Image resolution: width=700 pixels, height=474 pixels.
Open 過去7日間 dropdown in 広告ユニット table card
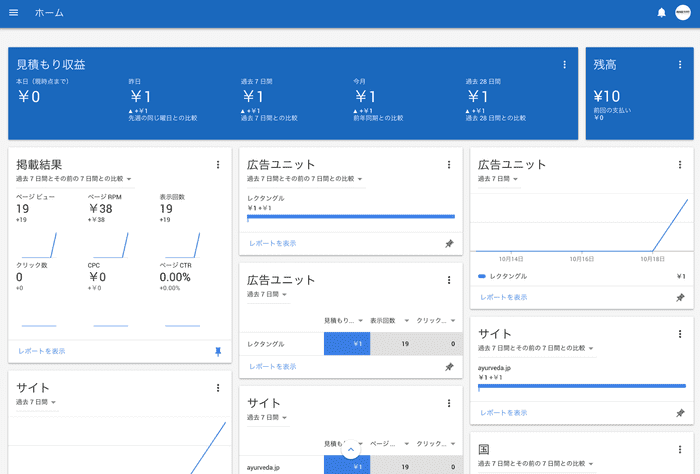(267, 295)
